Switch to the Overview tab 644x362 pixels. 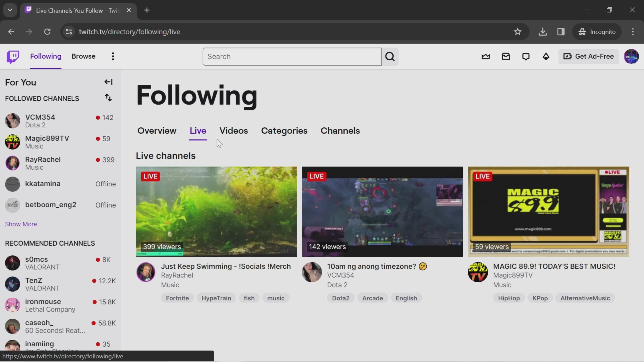157,131
